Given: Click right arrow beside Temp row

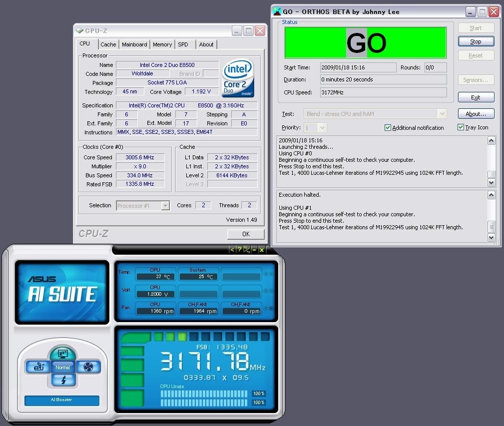Looking at the screenshot, I should [x=271, y=274].
